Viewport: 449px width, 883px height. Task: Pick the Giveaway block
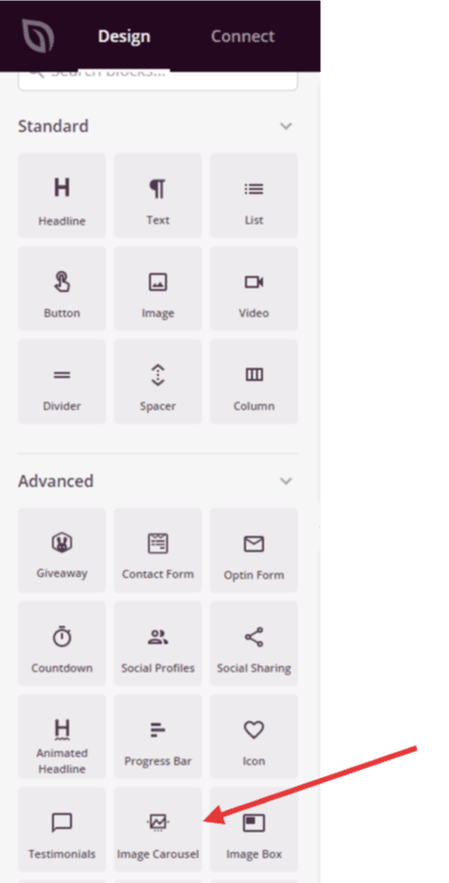pyautogui.click(x=62, y=550)
